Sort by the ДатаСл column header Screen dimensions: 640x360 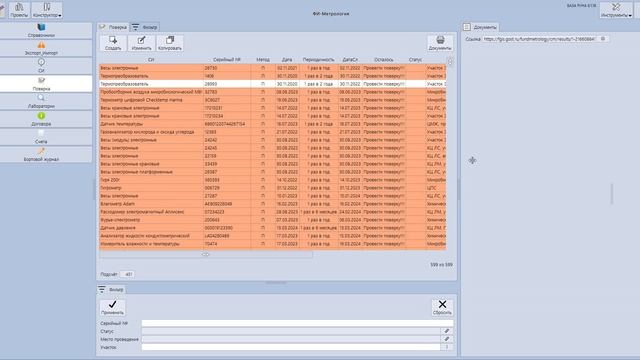point(350,60)
